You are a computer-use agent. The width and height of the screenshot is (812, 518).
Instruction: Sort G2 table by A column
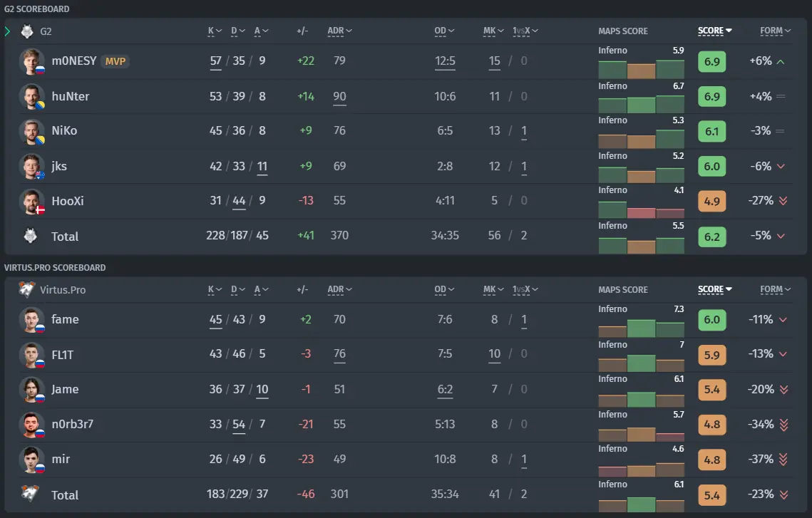coord(261,31)
